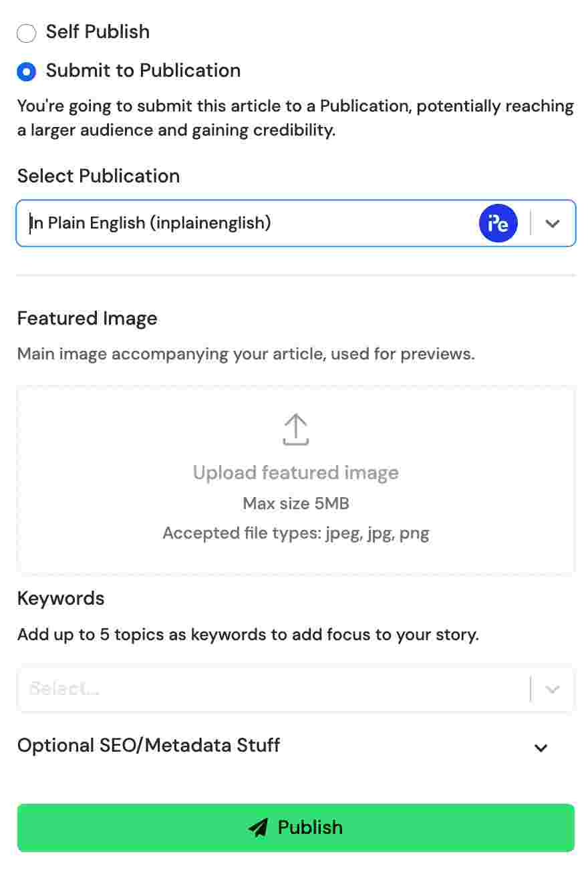The image size is (588, 870).
Task: Click the 'Max size 5MB' text in dropzone
Action: point(295,503)
